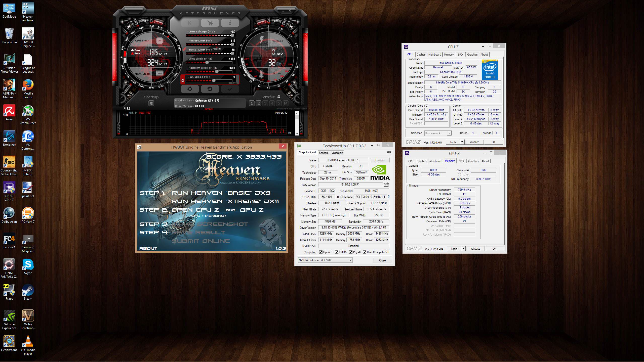Adjust the Core Clock slider handle
644x362 pixels.
coord(207,63)
